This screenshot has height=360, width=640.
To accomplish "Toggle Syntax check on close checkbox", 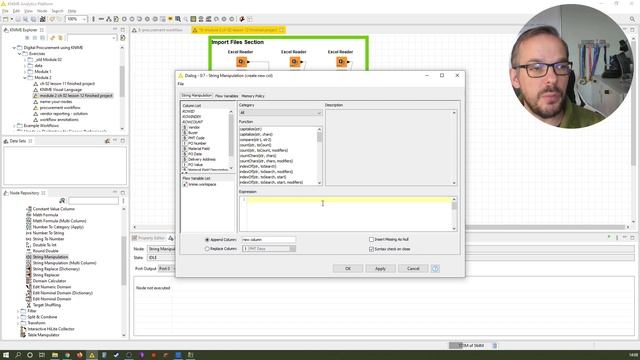I will click(x=371, y=249).
